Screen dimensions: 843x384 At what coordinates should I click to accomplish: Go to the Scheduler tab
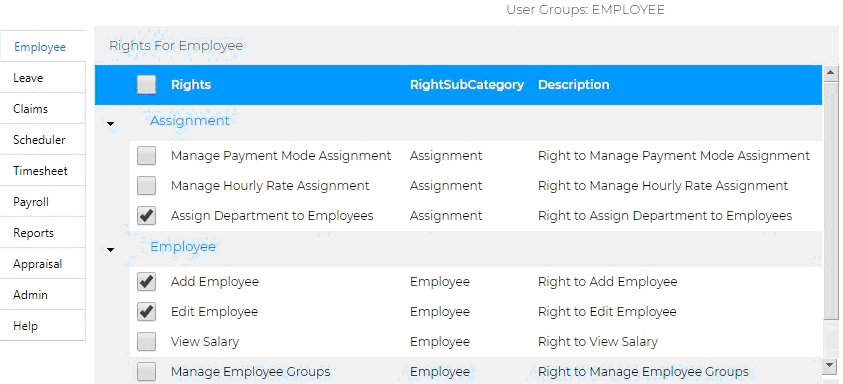click(42, 140)
